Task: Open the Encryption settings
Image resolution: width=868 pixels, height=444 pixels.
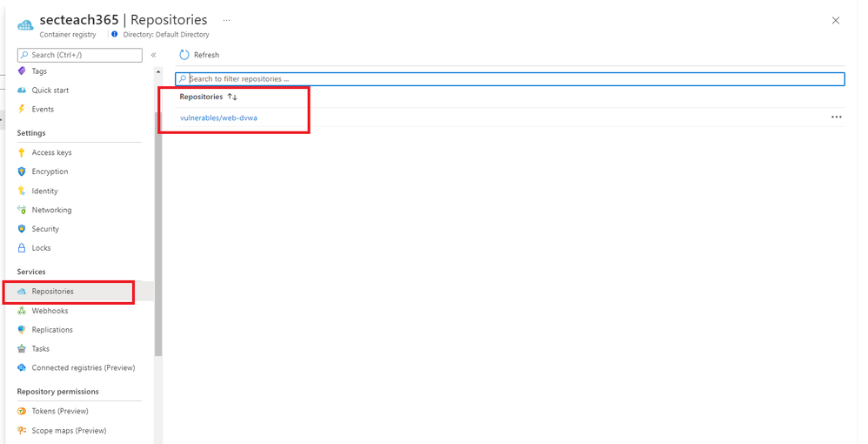Action: [x=50, y=172]
